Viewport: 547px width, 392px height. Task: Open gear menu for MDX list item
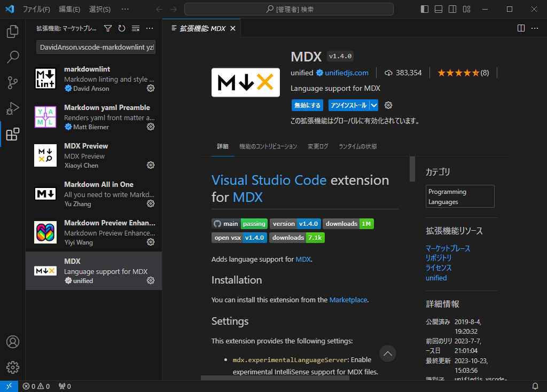pyautogui.click(x=151, y=280)
